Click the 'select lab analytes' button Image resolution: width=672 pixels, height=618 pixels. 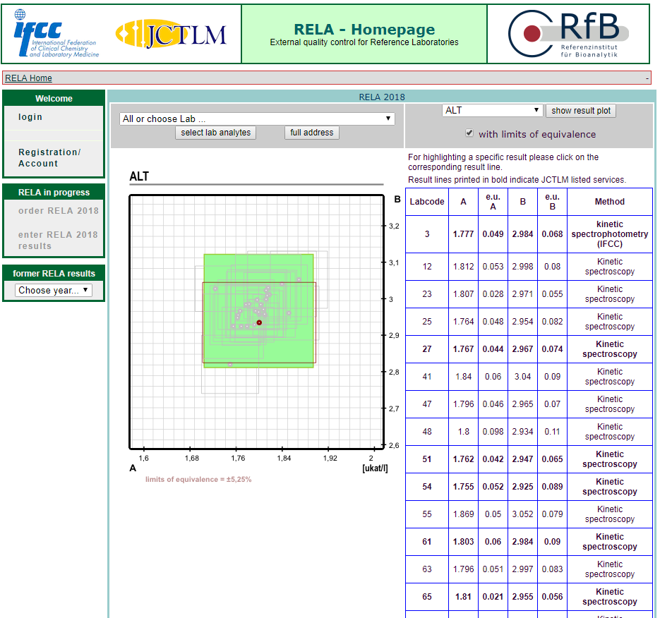pyautogui.click(x=215, y=133)
